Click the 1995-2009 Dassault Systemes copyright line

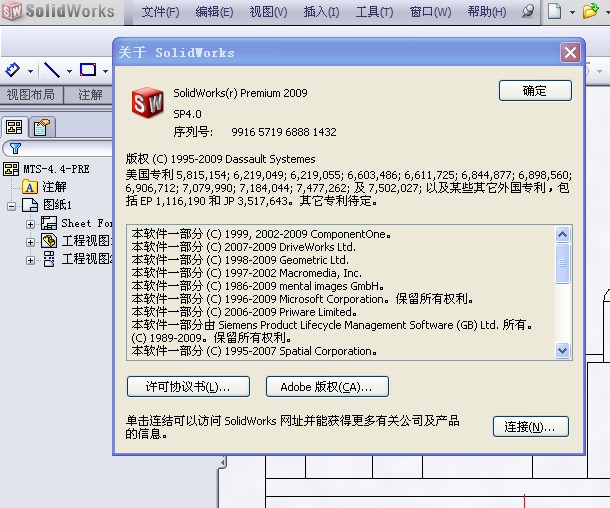(221, 159)
